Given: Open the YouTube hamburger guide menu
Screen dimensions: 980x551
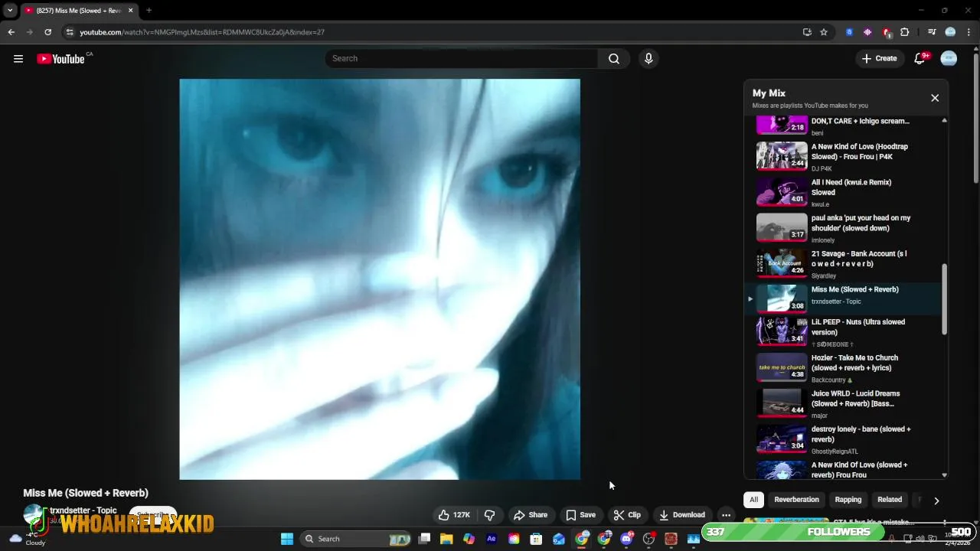Looking at the screenshot, I should (x=18, y=59).
